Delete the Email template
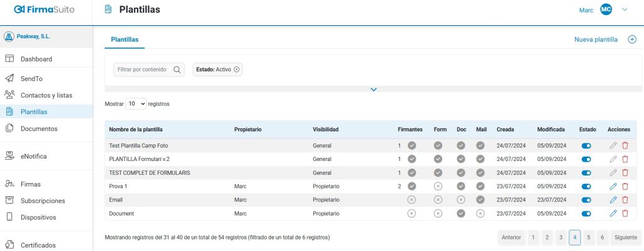The height and width of the screenshot is (251, 644). (x=625, y=200)
